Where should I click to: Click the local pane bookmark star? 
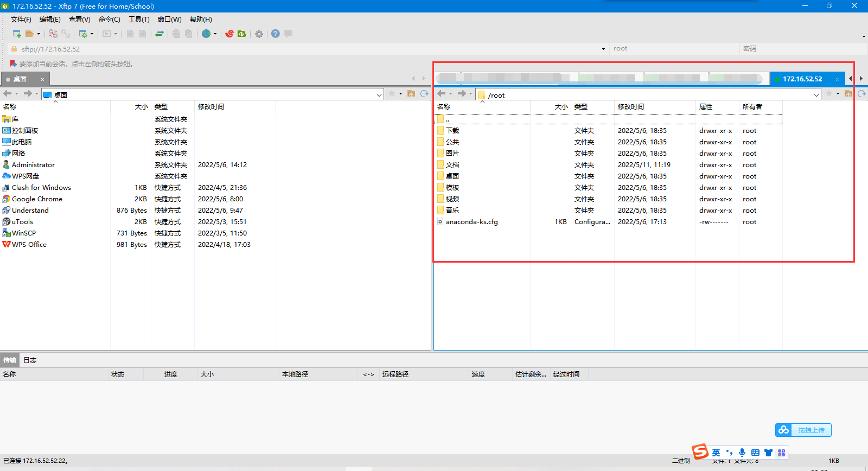(392, 94)
